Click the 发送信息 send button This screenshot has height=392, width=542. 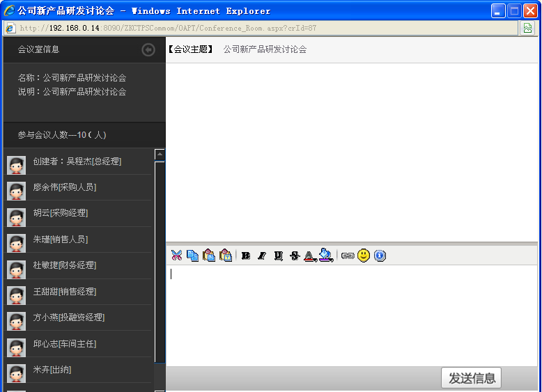[471, 378]
